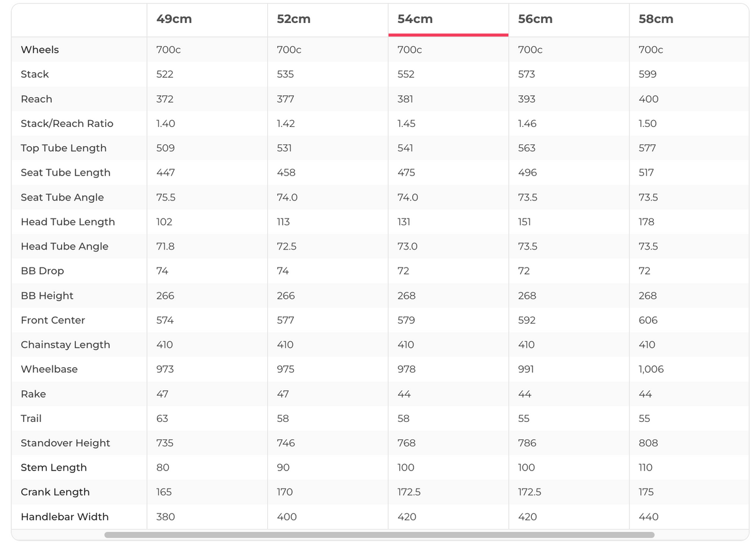Click the Stack row label
This screenshot has height=547, width=756.
pos(35,74)
